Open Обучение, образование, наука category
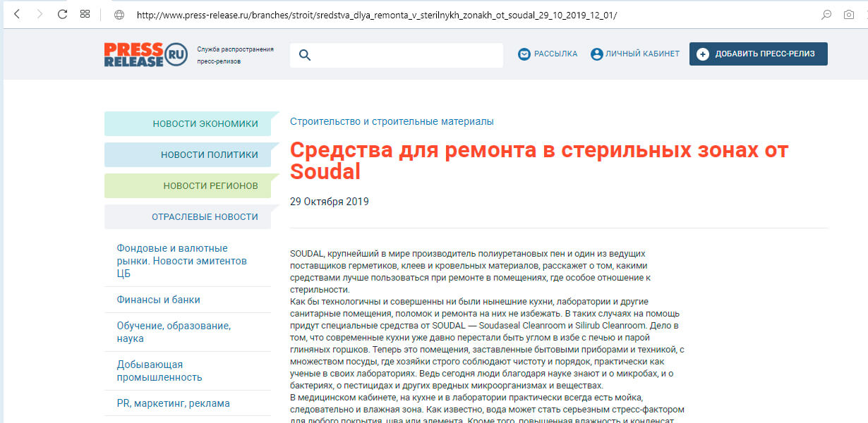The image size is (868, 423). [174, 332]
